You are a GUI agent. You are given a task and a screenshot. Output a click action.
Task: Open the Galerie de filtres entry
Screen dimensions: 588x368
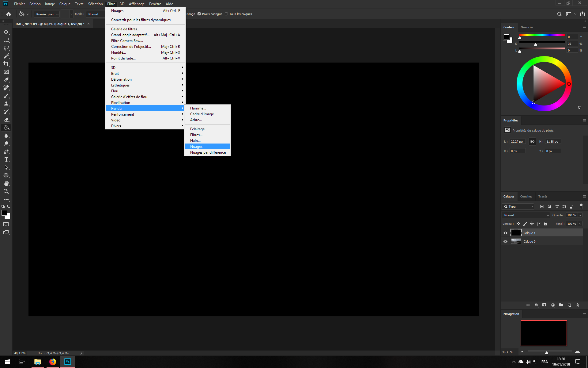point(125,29)
